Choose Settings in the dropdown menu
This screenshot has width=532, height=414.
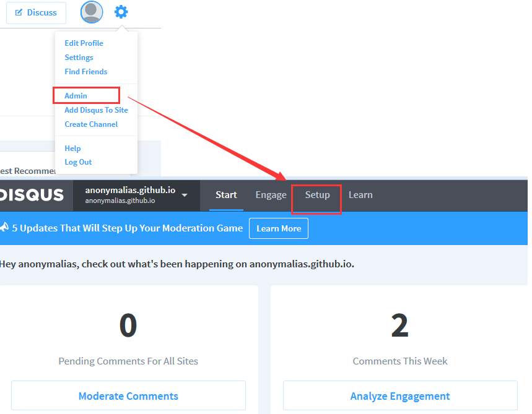pyautogui.click(x=79, y=58)
